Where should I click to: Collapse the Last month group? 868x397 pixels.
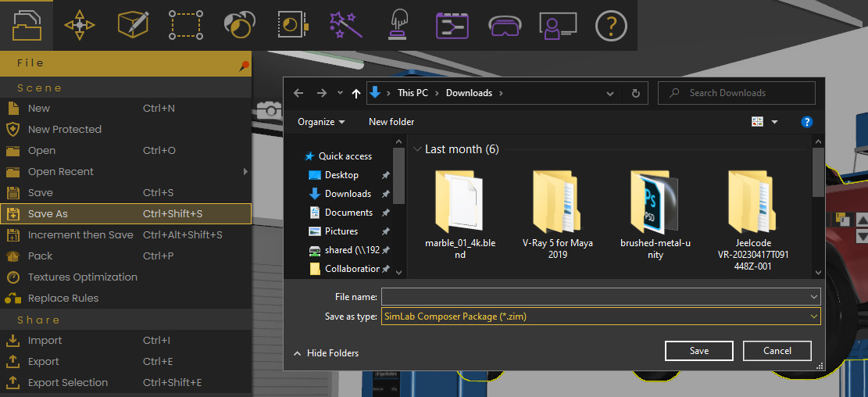(417, 149)
